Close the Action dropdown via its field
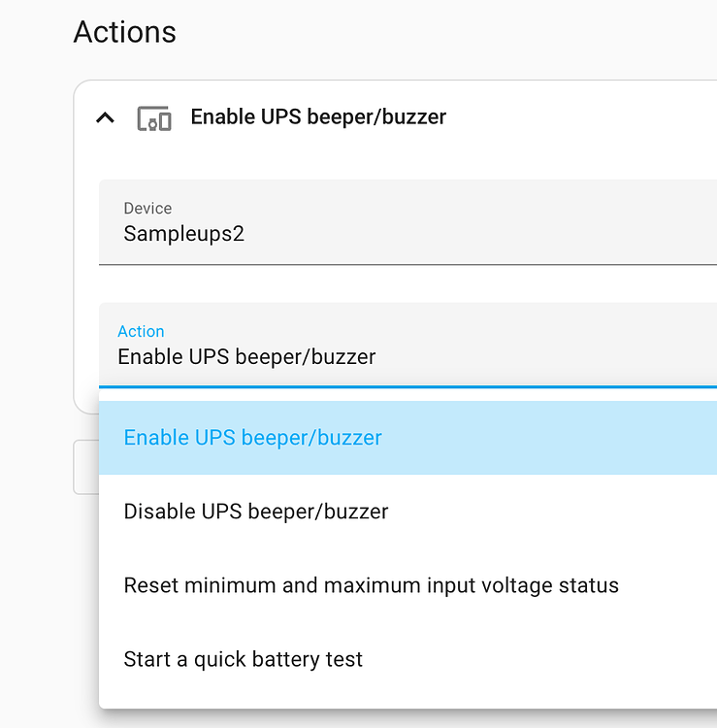The height and width of the screenshot is (728, 717). click(407, 345)
